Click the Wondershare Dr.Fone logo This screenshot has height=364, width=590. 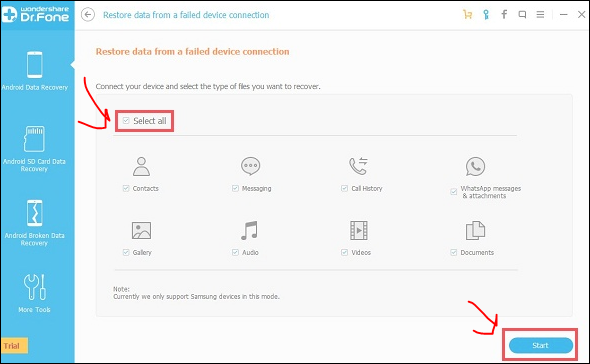pyautogui.click(x=36, y=14)
